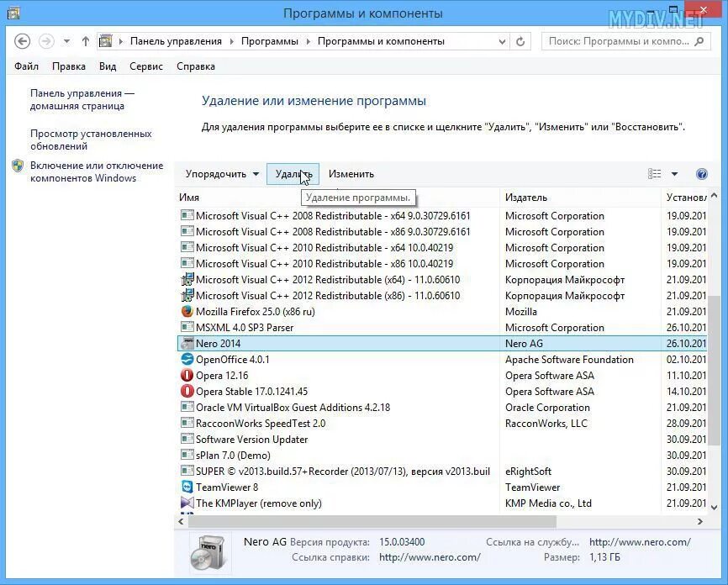Click the SUPER recorder row icon
Image resolution: width=728 pixels, height=585 pixels.
click(x=187, y=471)
